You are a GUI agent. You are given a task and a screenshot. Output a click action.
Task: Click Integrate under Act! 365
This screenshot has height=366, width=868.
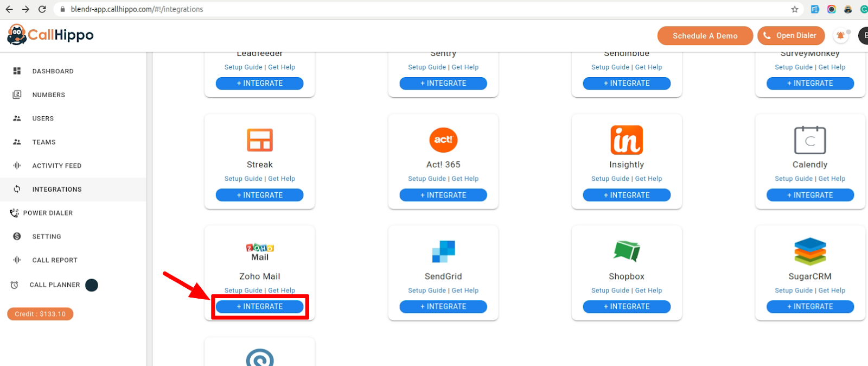pyautogui.click(x=443, y=195)
